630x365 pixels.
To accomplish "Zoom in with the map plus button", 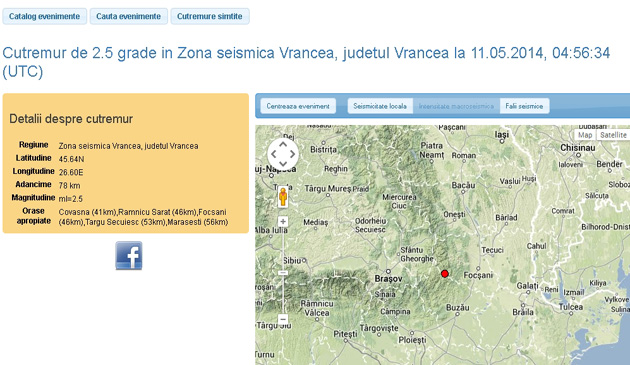I will coord(283,221).
